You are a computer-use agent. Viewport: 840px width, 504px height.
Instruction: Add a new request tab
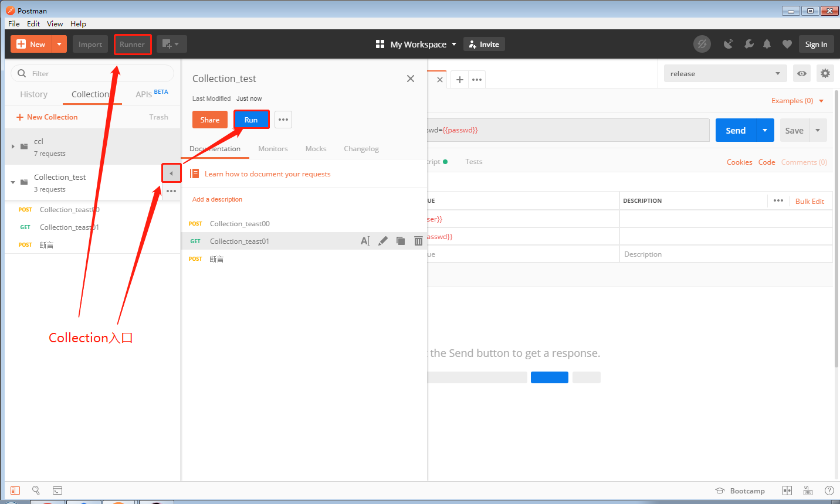point(460,80)
